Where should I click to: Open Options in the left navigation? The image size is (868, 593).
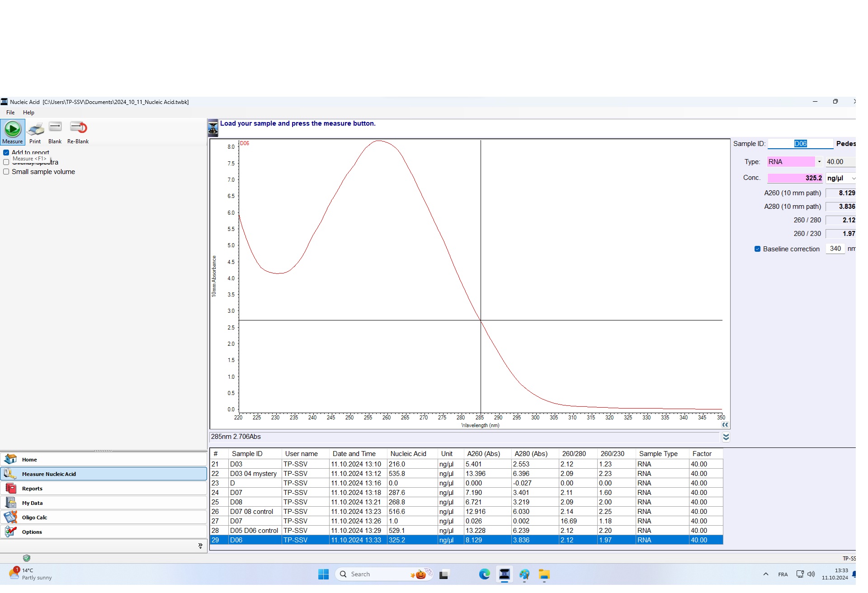32,532
